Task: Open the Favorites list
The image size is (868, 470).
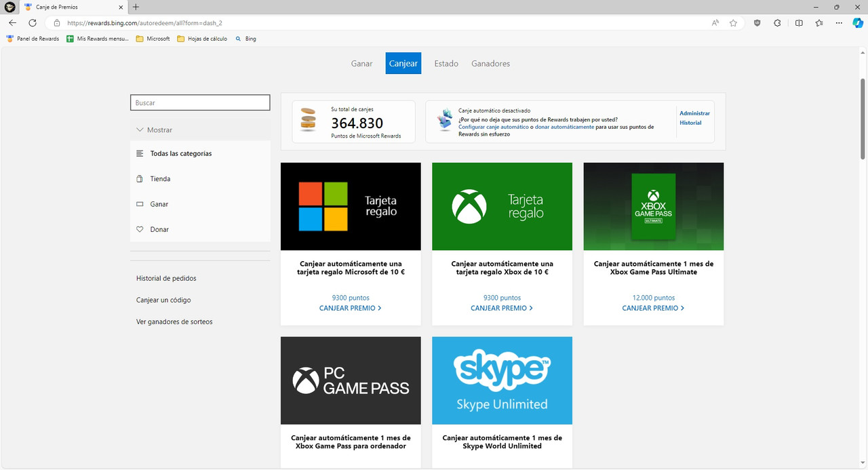Action: point(819,22)
